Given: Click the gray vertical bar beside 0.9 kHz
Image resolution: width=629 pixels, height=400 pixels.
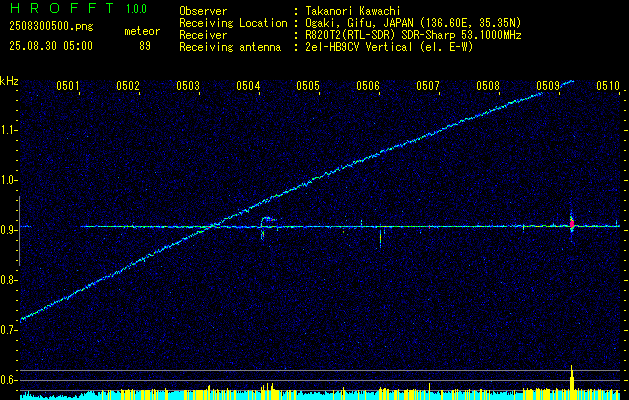Looking at the screenshot, I should coord(19,231).
